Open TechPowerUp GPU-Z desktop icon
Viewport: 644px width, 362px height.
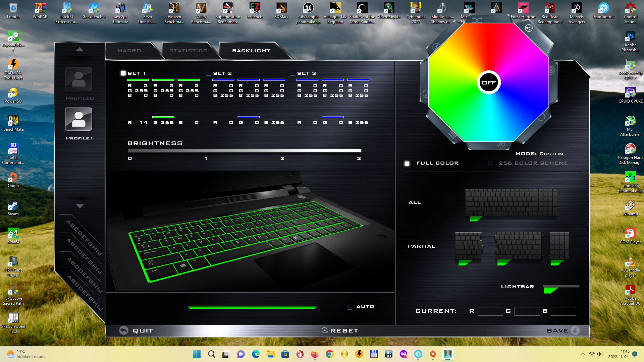[630, 69]
